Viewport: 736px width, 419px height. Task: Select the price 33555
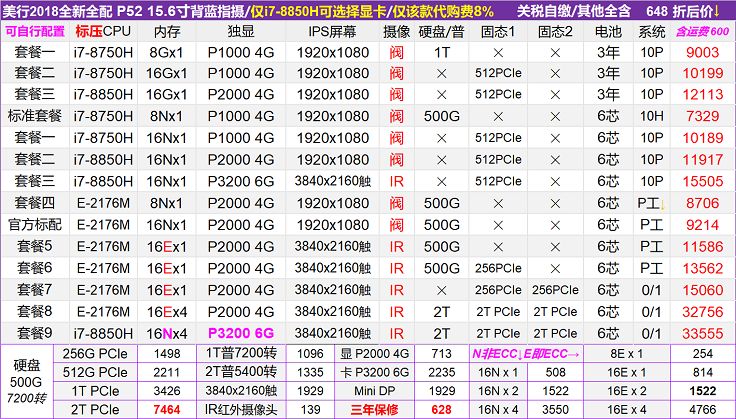703,334
